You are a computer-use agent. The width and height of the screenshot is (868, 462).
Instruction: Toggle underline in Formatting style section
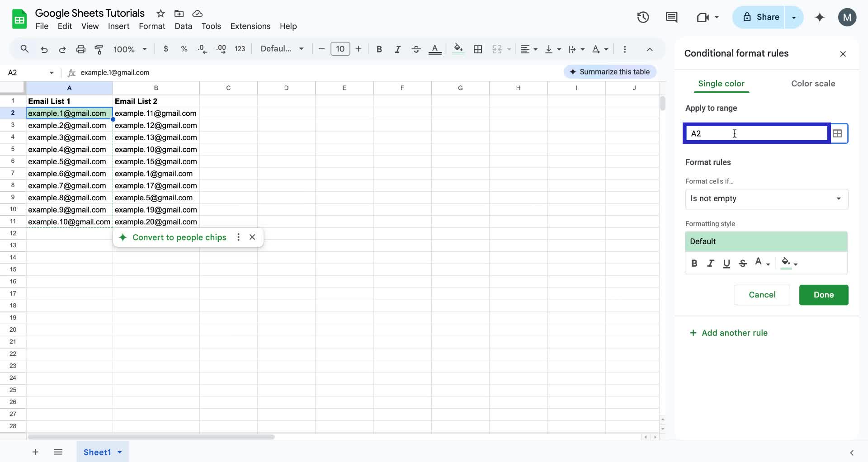click(726, 263)
